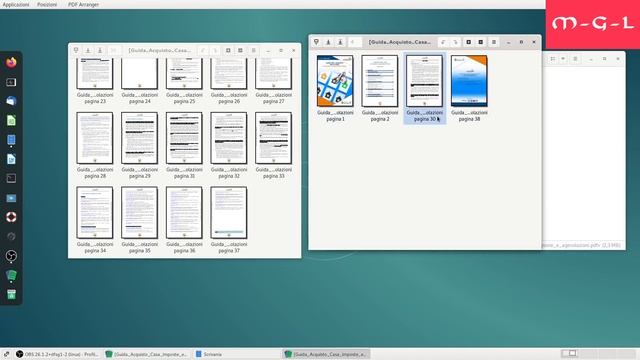Open OBS Studio from the dock
This screenshot has height=360, width=640.
coord(11,256)
